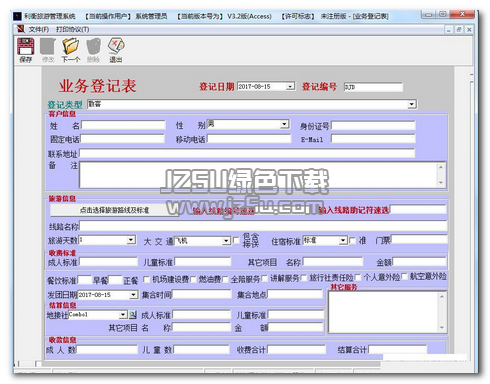Viewport: 490px width, 384px height.
Task: Click the lookup icon beside the 地接社 combo
Action: pos(133,314)
